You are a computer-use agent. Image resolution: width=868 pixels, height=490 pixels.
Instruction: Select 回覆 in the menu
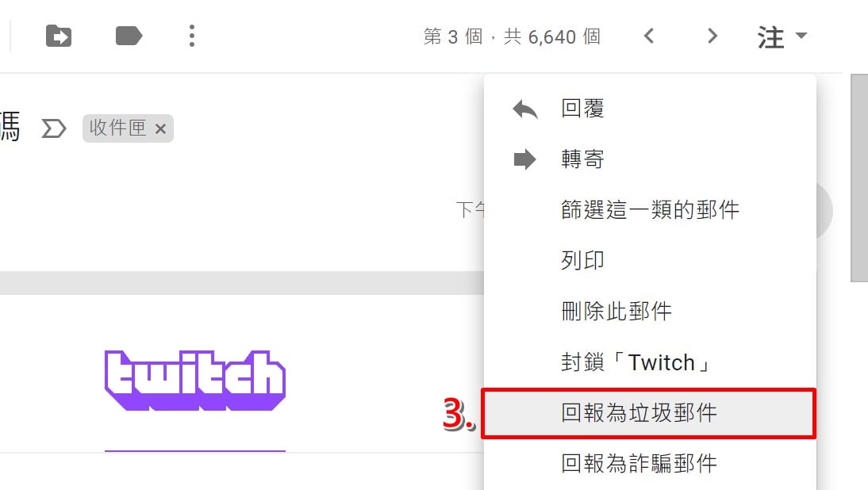click(650, 109)
